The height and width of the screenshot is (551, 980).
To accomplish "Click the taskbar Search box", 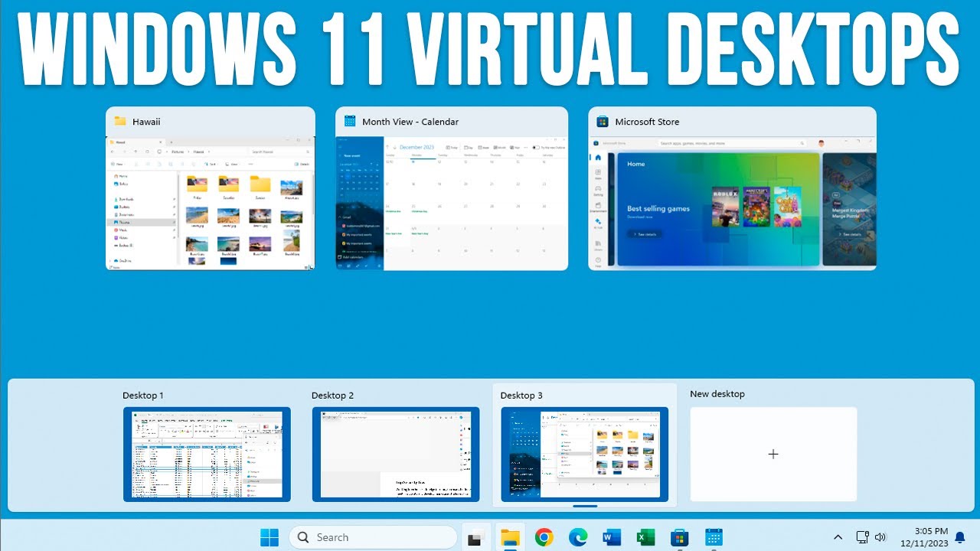I will tap(373, 537).
